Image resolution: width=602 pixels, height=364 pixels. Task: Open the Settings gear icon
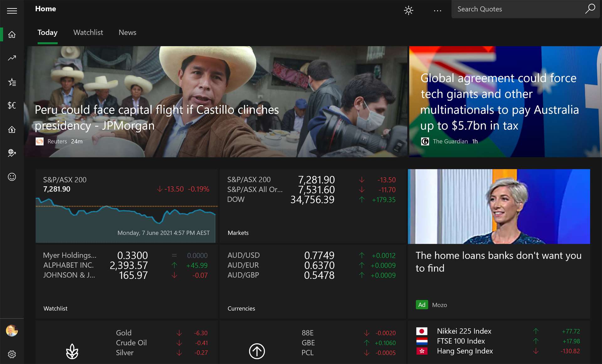click(x=12, y=354)
